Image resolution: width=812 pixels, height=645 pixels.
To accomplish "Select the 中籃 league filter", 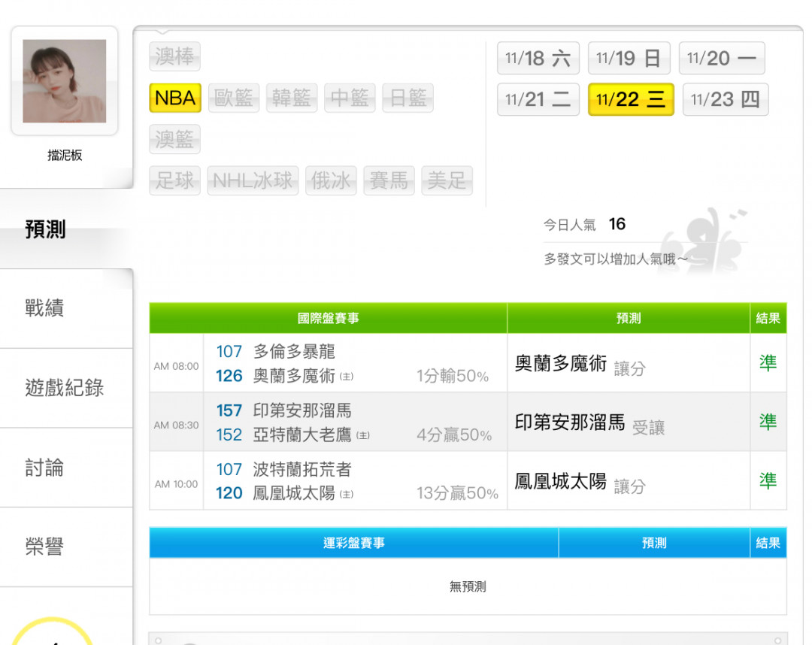I will coord(350,98).
